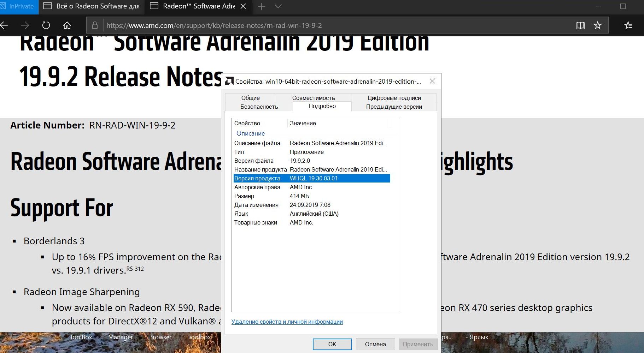Viewport: 644px width, 353px height.
Task: Click the AMD icon in dialog title
Action: (x=229, y=81)
